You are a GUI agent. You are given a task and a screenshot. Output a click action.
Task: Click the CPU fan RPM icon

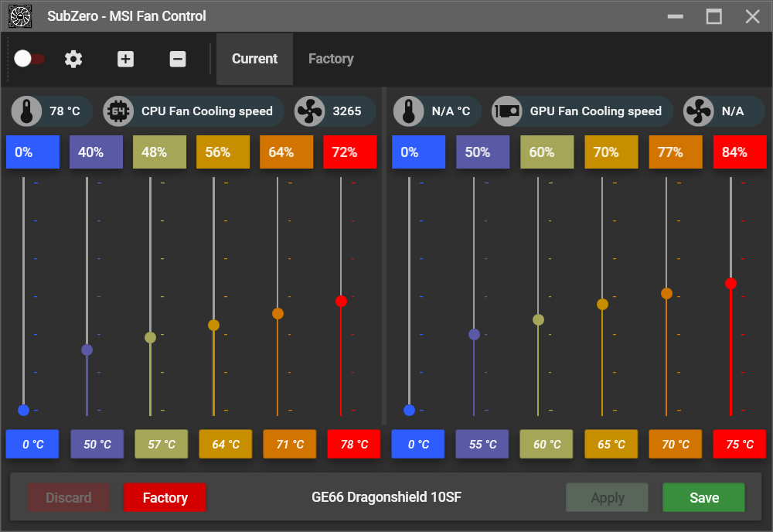(310, 111)
